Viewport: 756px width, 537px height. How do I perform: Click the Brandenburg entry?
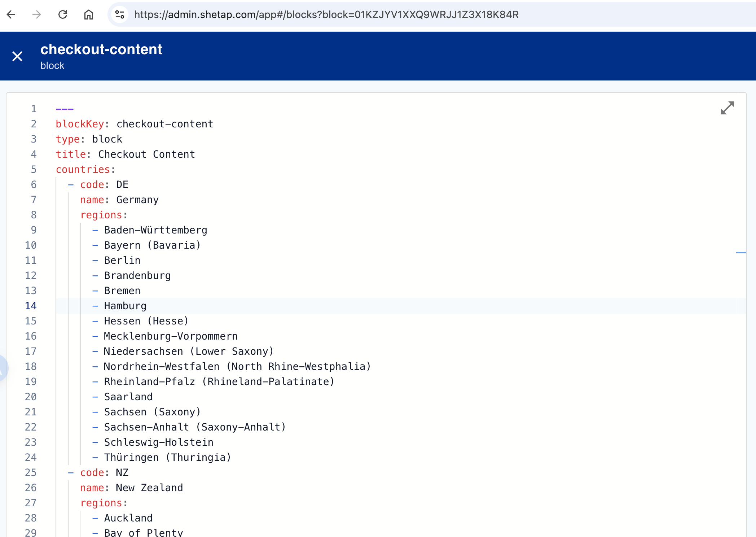(137, 275)
